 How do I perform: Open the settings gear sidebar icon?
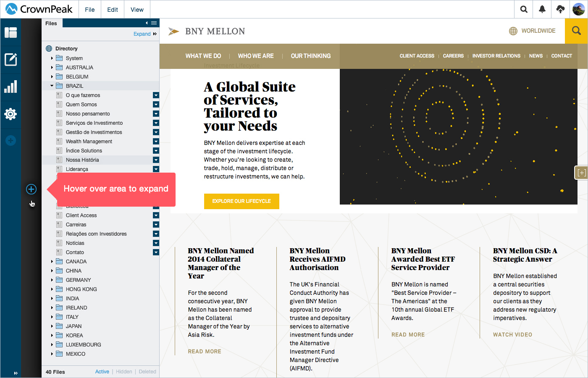(10, 114)
